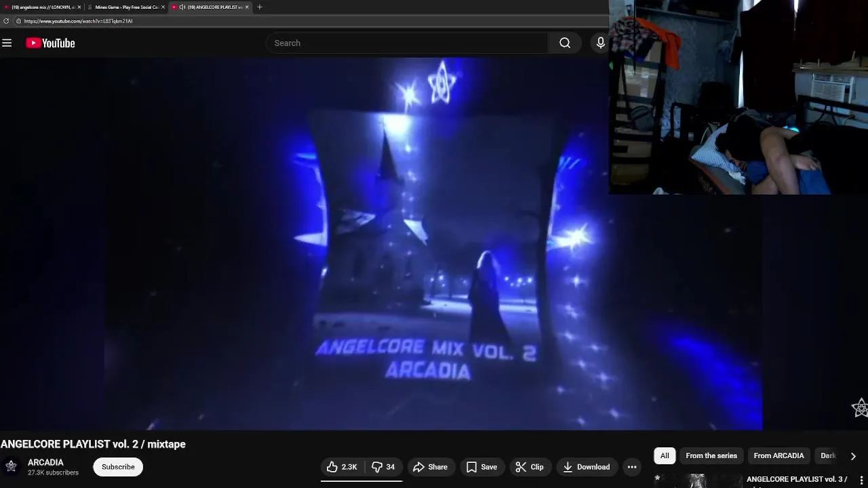Viewport: 868px width, 488px height.
Task: Subscribe to the ARCADIA channel
Action: pyautogui.click(x=118, y=467)
